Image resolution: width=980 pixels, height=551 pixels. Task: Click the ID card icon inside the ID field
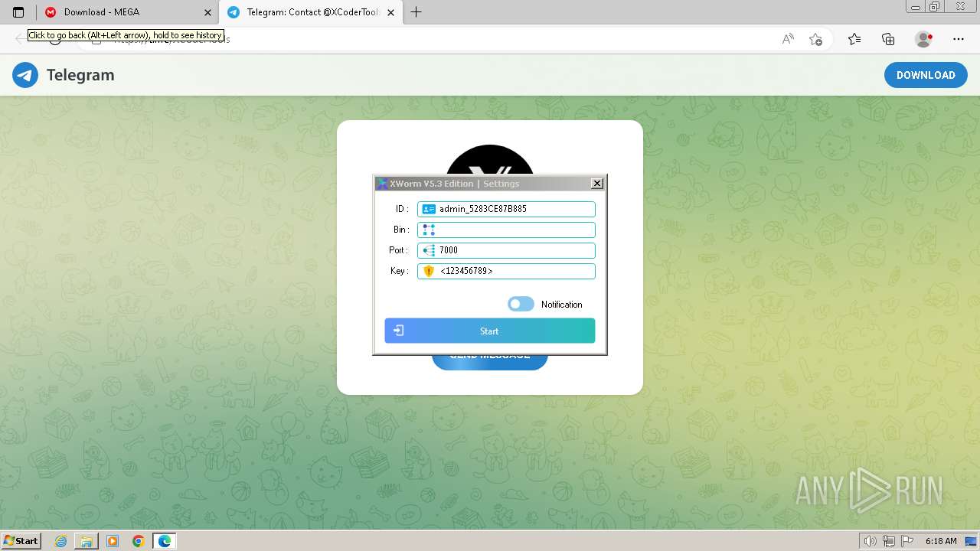point(429,209)
